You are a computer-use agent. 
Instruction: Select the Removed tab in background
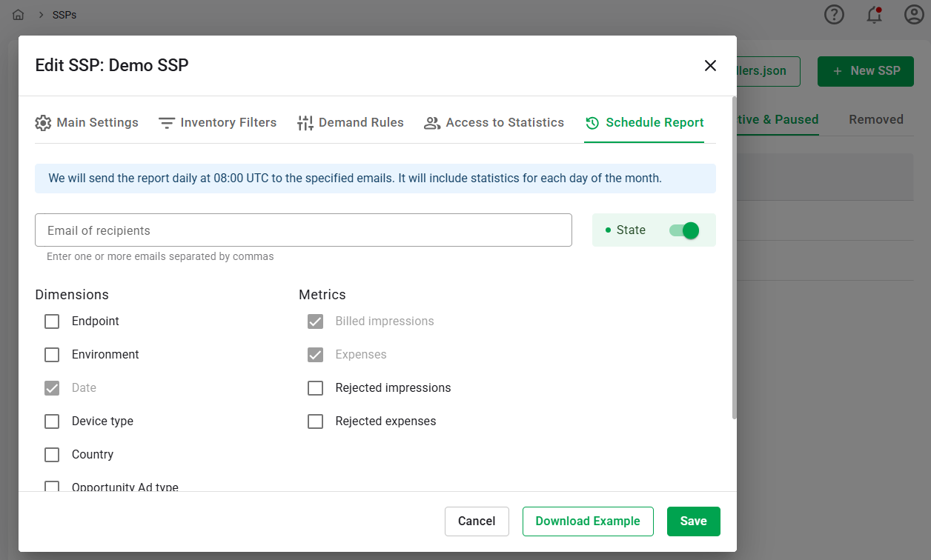click(875, 120)
